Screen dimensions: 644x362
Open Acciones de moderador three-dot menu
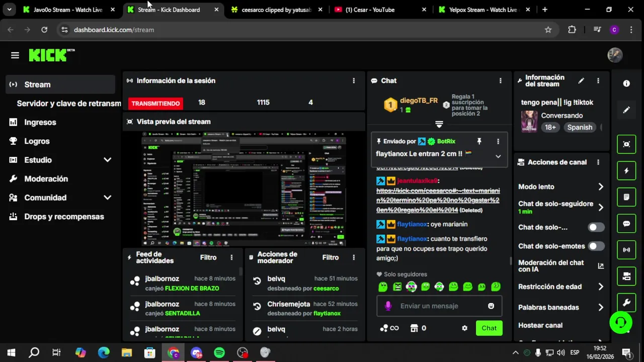pos(354,257)
